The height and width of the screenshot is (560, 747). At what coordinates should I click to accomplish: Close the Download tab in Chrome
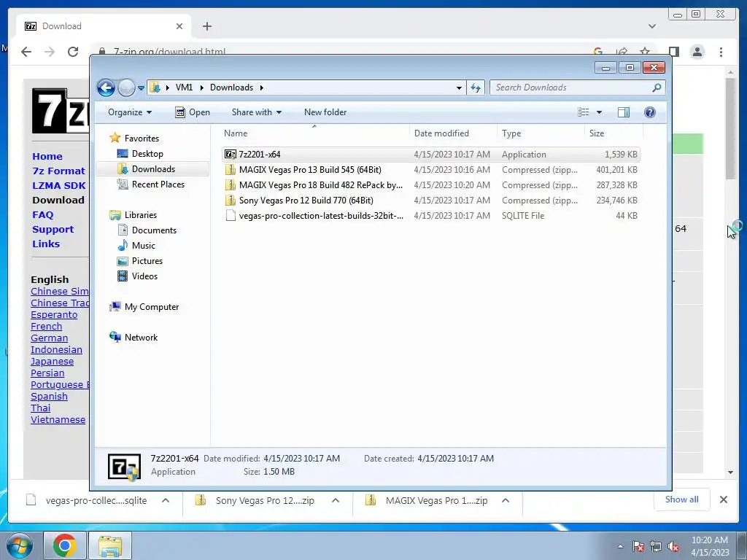[179, 26]
